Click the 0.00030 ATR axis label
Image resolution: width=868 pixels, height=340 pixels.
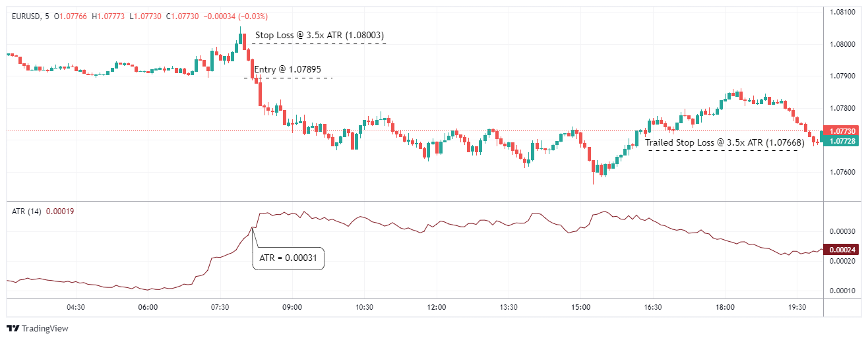click(x=843, y=232)
